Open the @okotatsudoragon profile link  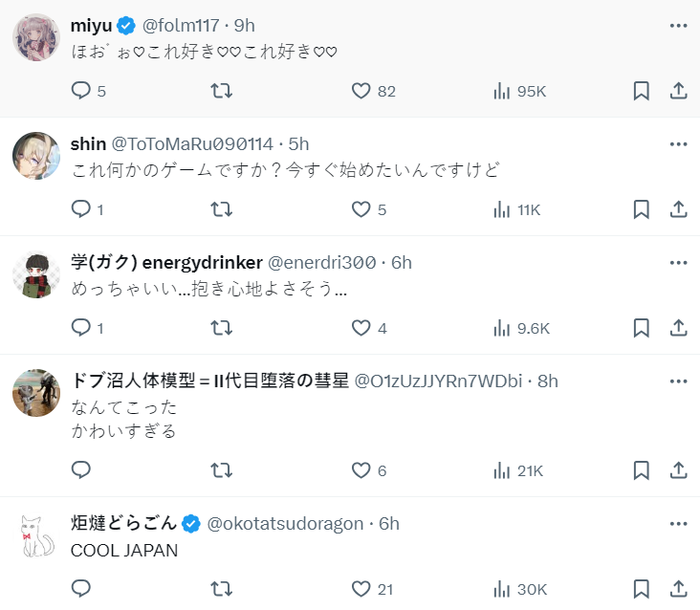[x=285, y=523]
